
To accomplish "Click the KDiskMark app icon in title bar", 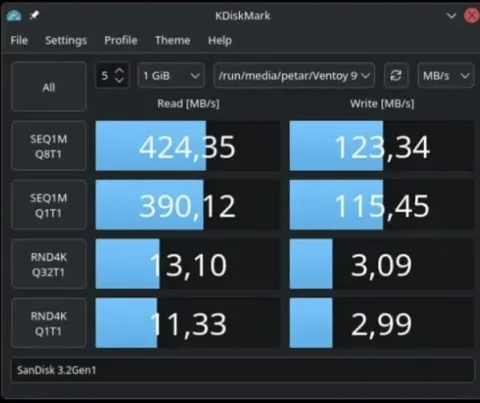I will 14,15.
